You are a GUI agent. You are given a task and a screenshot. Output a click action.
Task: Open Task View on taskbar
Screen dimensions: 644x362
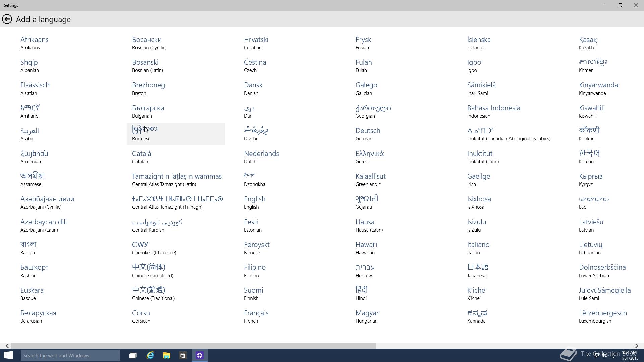click(133, 355)
